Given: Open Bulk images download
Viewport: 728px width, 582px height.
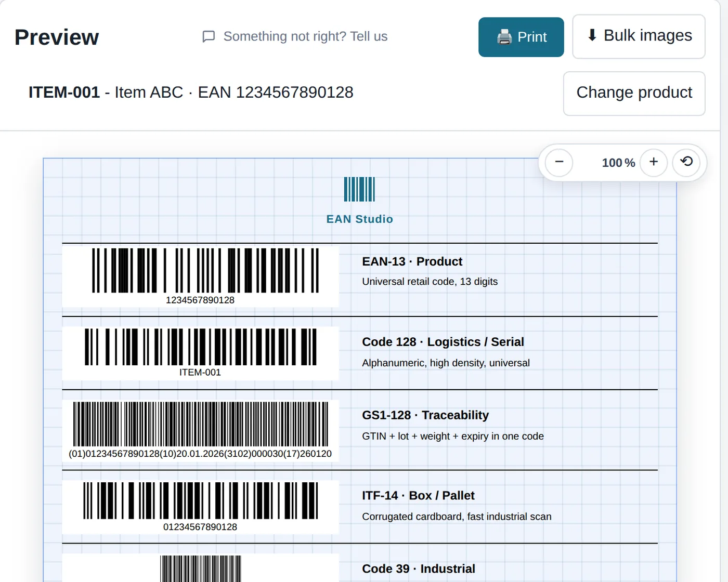Looking at the screenshot, I should coord(639,36).
